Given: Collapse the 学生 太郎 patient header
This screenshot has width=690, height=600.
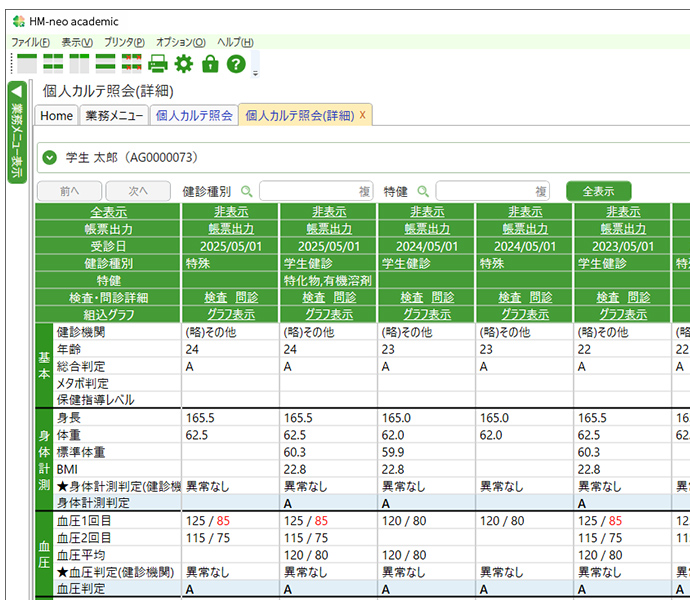Looking at the screenshot, I should point(49,157).
